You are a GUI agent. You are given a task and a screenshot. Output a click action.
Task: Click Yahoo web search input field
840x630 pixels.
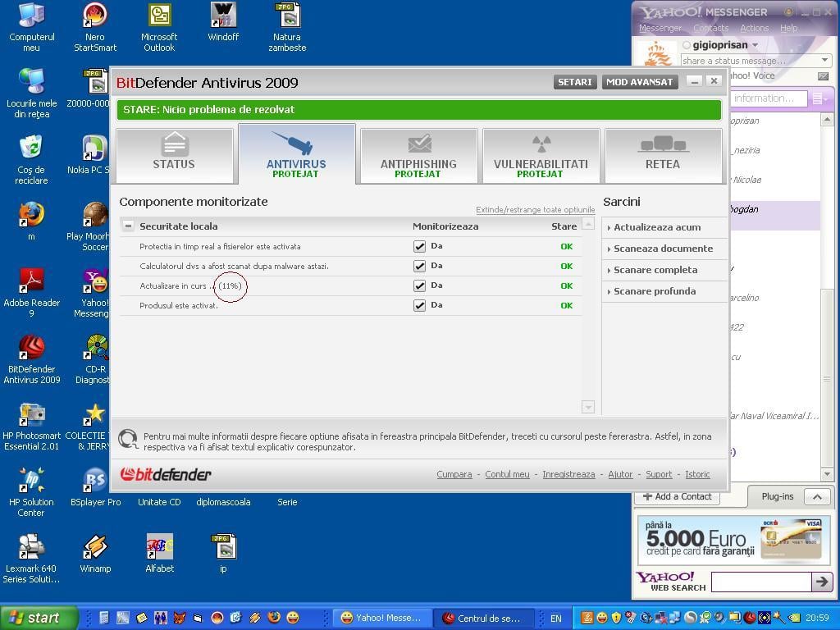[761, 582]
